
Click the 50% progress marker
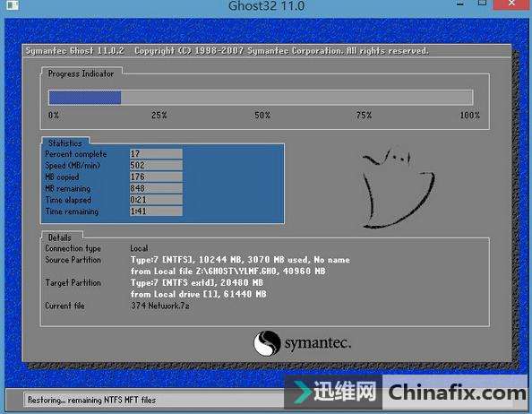262,116
